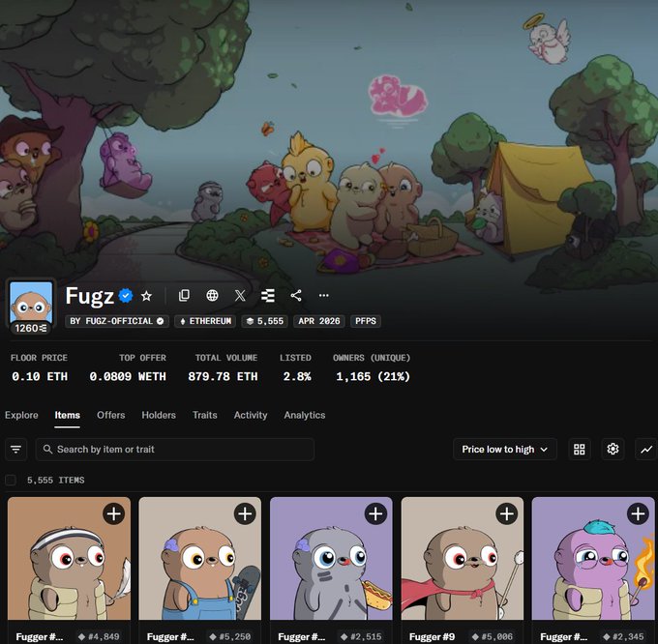658x644 pixels.
Task: Click the Fugz collection title
Action: (x=89, y=296)
